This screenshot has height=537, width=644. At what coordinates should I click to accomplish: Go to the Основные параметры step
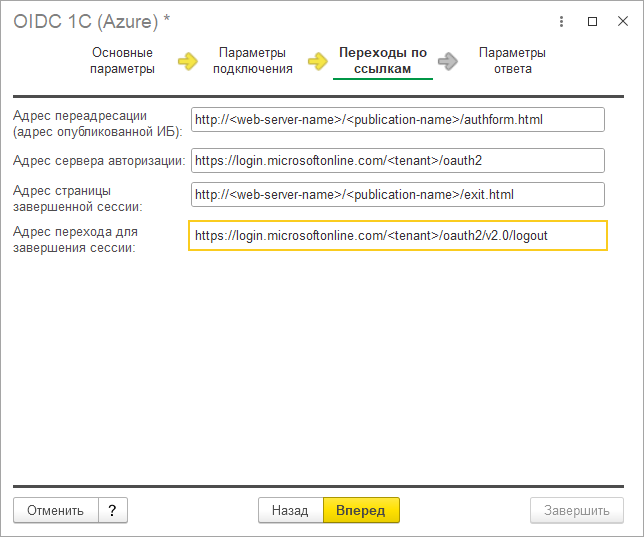point(122,61)
